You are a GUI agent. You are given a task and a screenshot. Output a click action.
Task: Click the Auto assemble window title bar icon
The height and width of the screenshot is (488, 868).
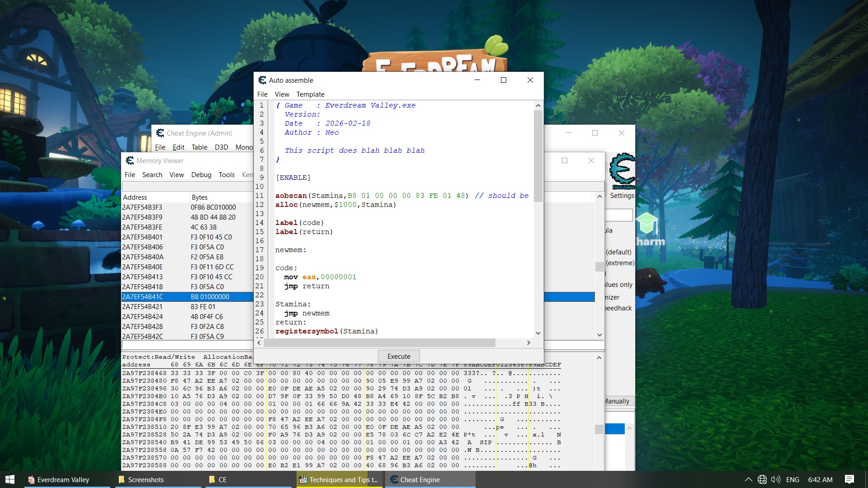click(262, 80)
